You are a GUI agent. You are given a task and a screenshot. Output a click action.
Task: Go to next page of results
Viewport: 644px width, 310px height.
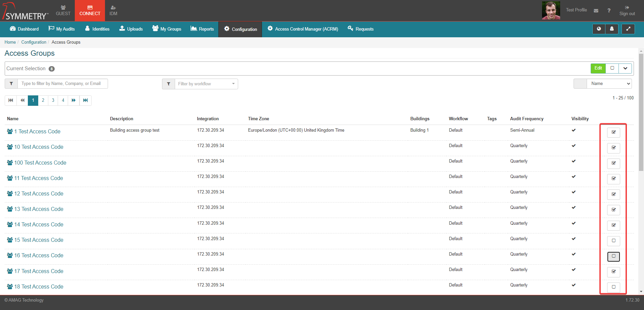point(73,100)
